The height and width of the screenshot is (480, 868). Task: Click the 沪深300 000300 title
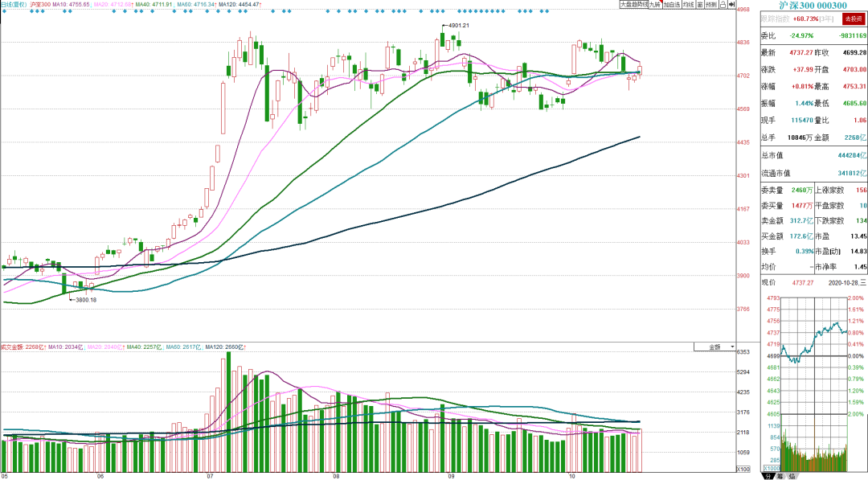coord(813,6)
